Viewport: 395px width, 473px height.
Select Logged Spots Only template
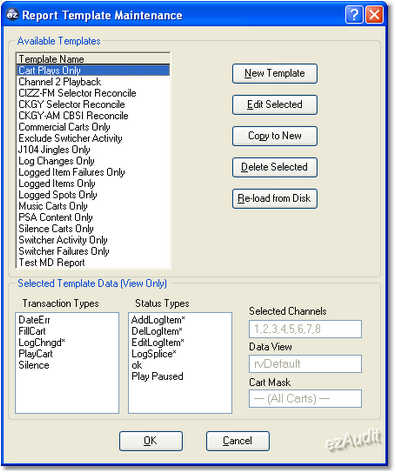tap(93, 195)
